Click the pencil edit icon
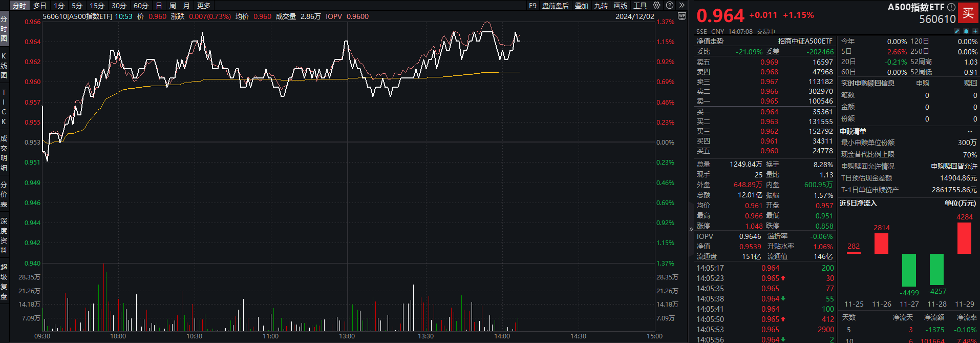 pyautogui.click(x=957, y=31)
